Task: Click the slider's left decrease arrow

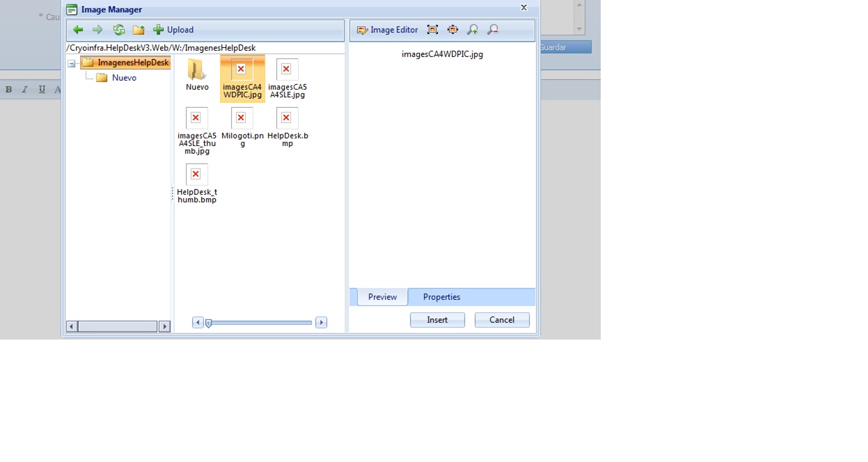Action: (x=198, y=323)
